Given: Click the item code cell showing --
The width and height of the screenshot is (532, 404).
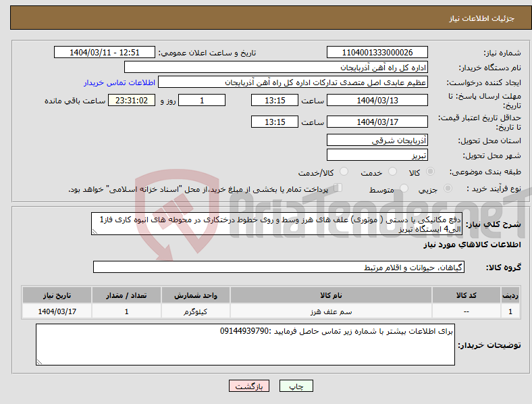Looking at the screenshot, I should pos(467,311).
